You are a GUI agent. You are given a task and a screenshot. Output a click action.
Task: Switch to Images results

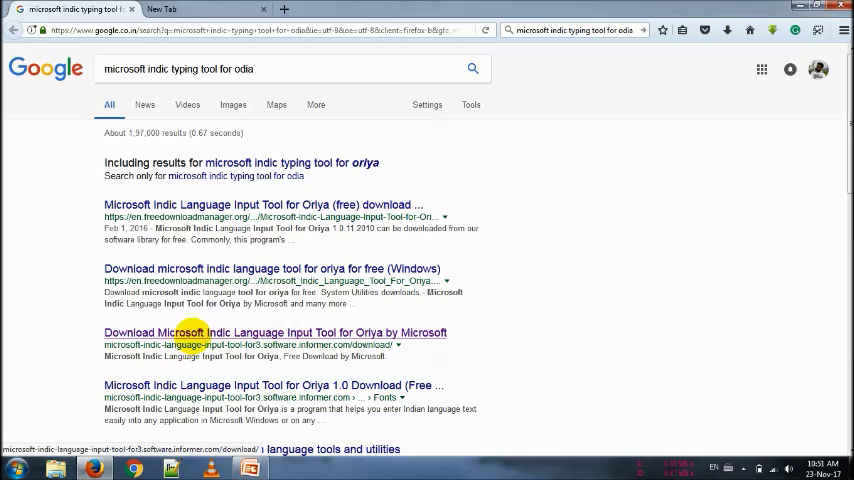pyautogui.click(x=233, y=105)
